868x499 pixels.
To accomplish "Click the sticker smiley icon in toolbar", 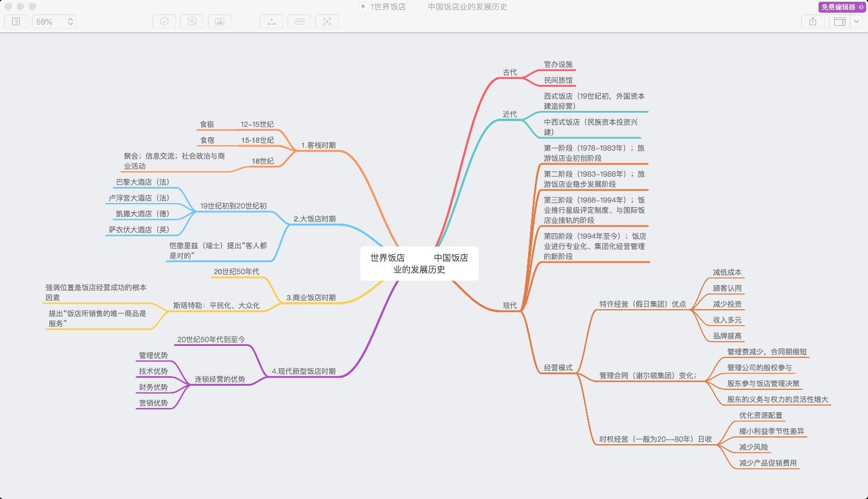I will [192, 22].
